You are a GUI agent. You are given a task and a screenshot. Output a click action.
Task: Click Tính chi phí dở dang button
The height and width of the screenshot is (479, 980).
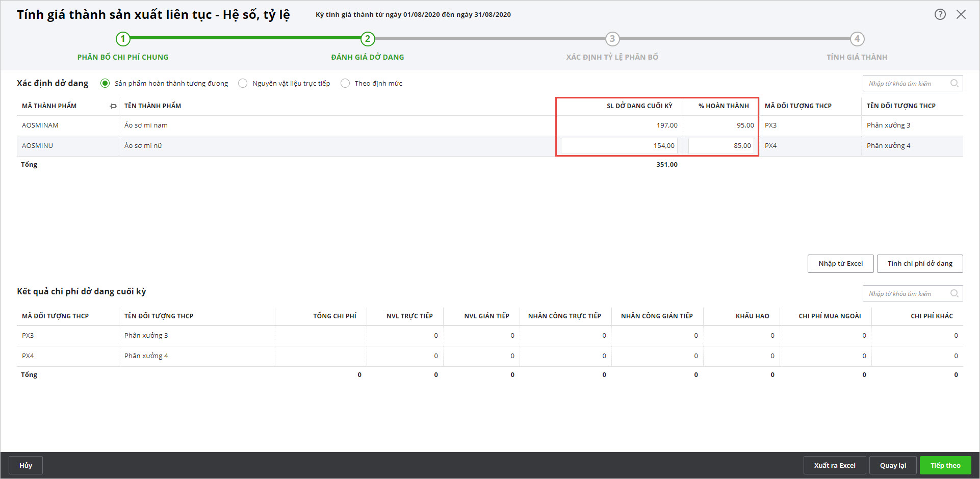point(920,264)
